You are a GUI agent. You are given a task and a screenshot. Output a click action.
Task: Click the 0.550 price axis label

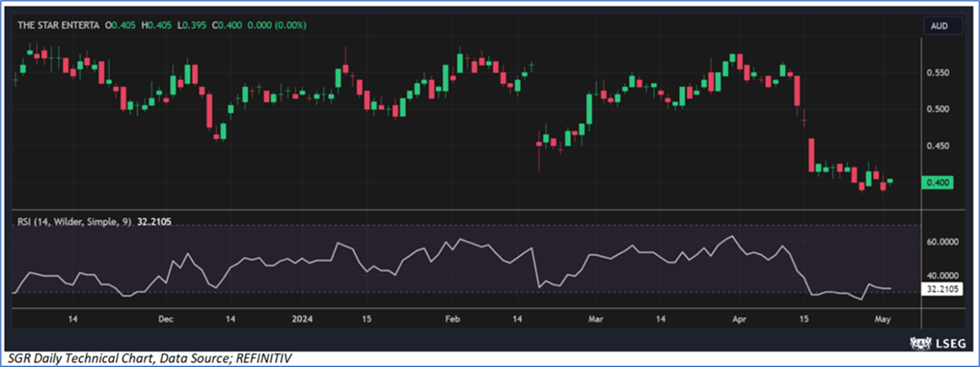click(x=939, y=73)
